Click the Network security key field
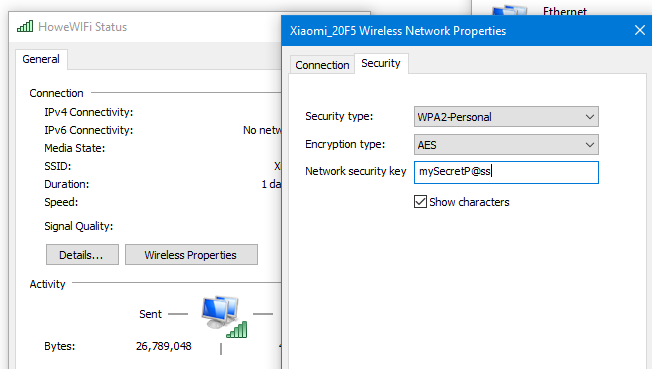This screenshot has height=369, width=652. (x=506, y=172)
